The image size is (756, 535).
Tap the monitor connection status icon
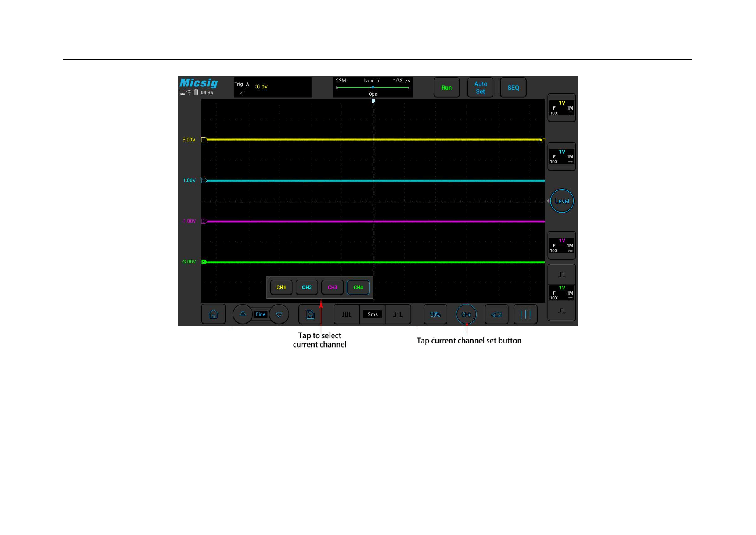(x=182, y=93)
